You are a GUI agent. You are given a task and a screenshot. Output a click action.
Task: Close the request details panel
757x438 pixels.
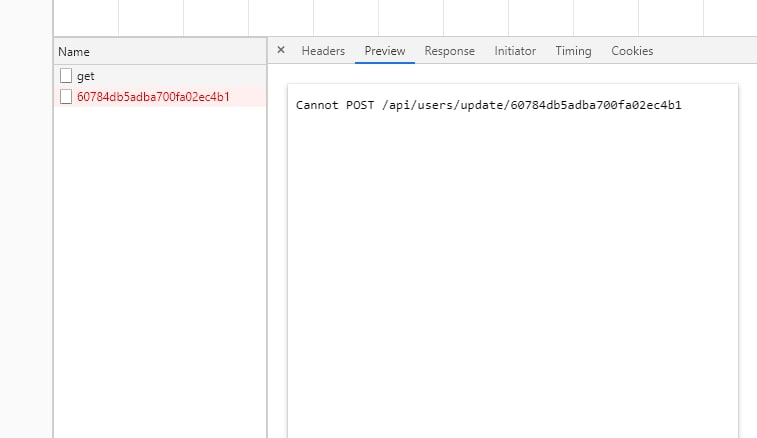click(281, 50)
